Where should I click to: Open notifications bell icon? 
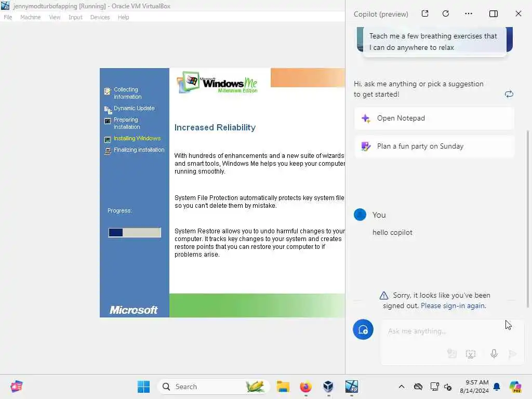[497, 387]
